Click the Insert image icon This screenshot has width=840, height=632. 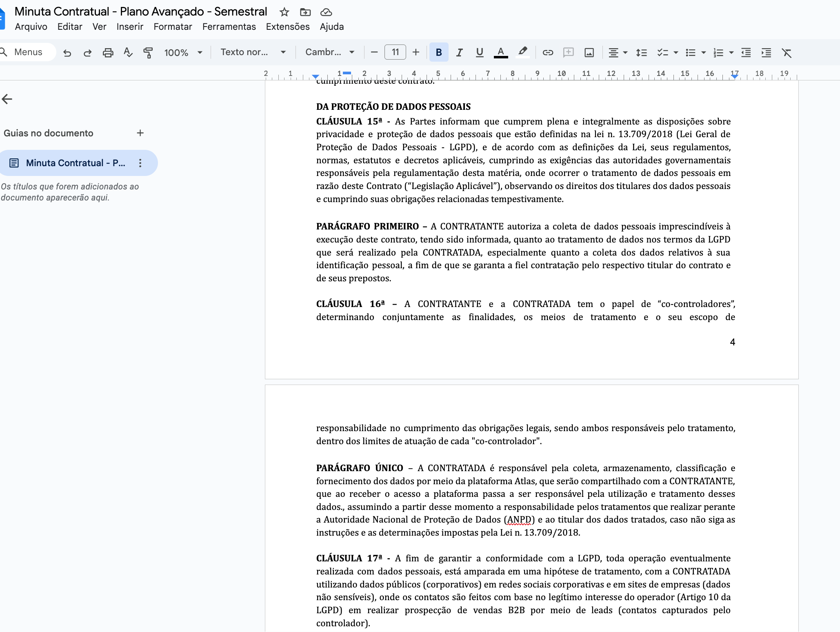589,53
